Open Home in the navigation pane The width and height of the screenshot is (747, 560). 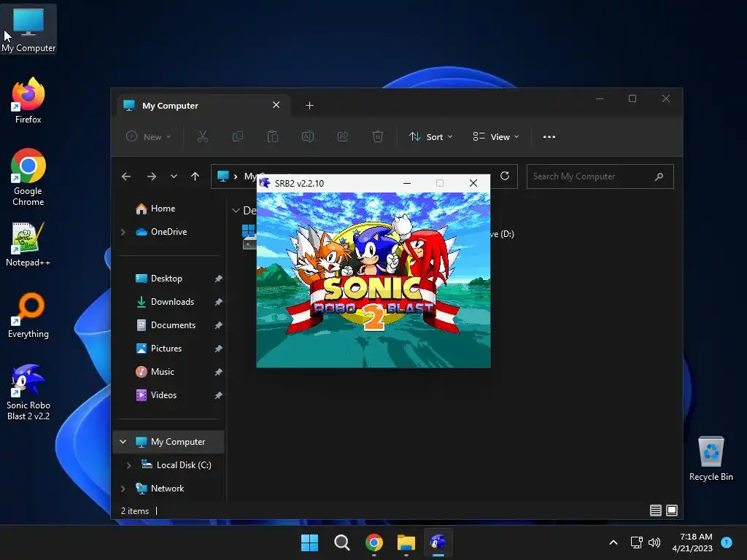(x=155, y=209)
